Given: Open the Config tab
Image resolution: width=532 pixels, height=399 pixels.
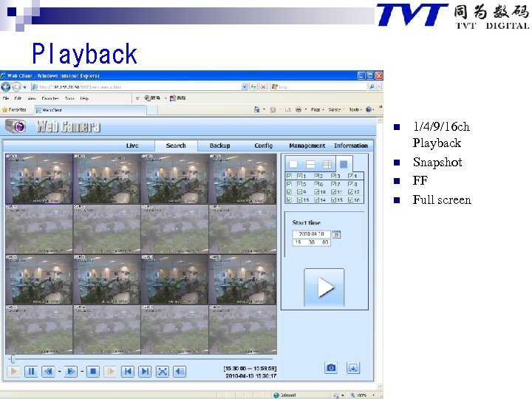Looking at the screenshot, I should tap(263, 146).
